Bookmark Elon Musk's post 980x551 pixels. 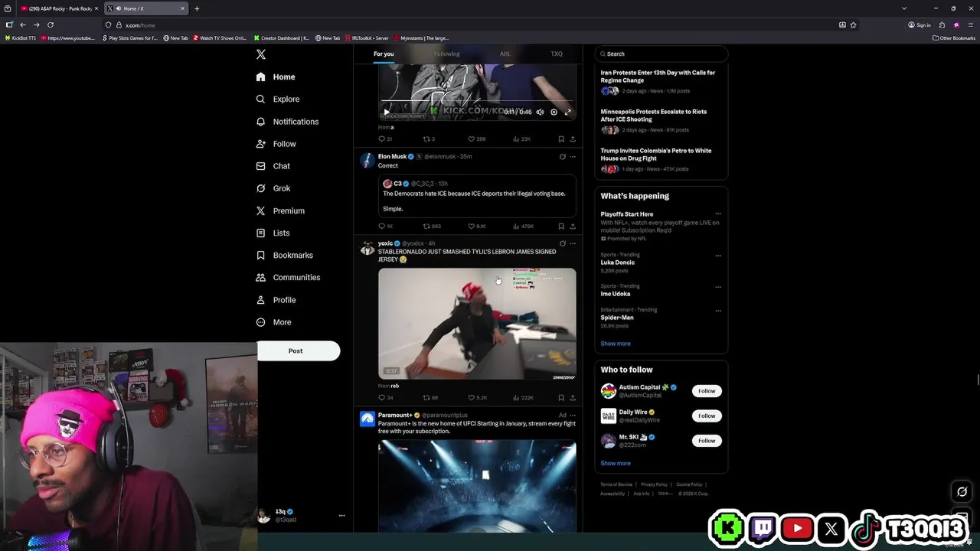point(561,226)
